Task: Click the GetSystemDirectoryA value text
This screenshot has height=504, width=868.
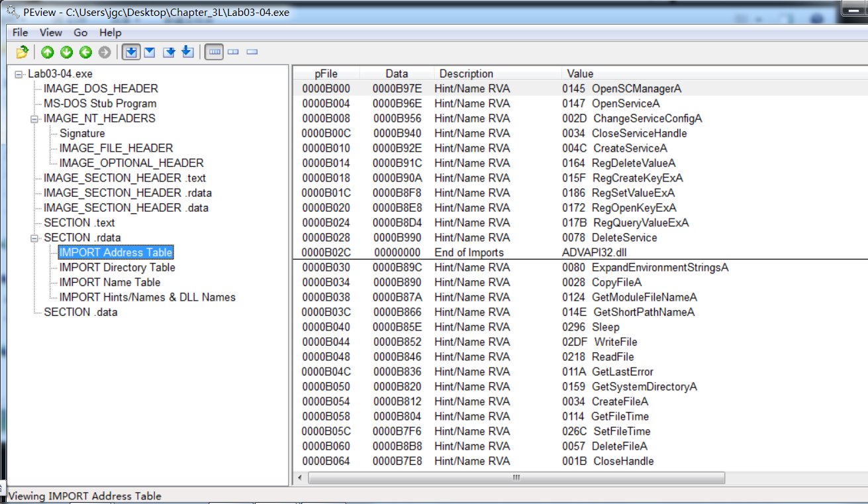Action: [x=644, y=387]
